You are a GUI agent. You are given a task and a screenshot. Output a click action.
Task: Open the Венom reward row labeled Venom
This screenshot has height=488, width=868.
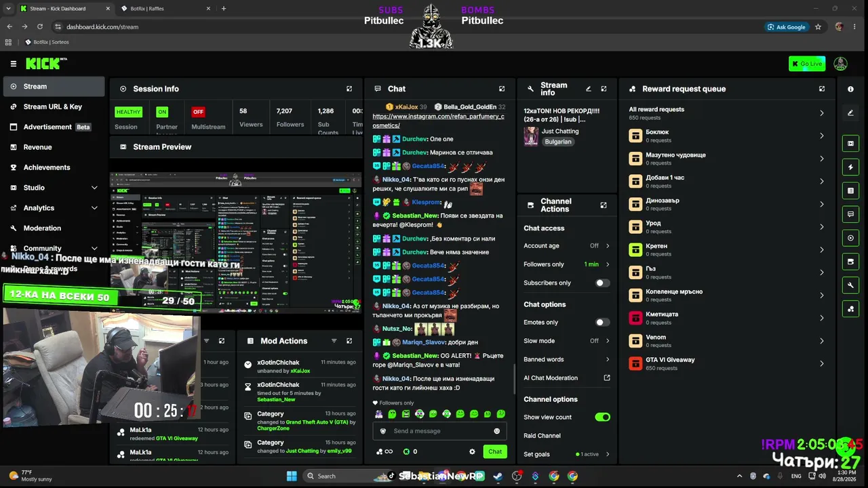click(x=727, y=340)
